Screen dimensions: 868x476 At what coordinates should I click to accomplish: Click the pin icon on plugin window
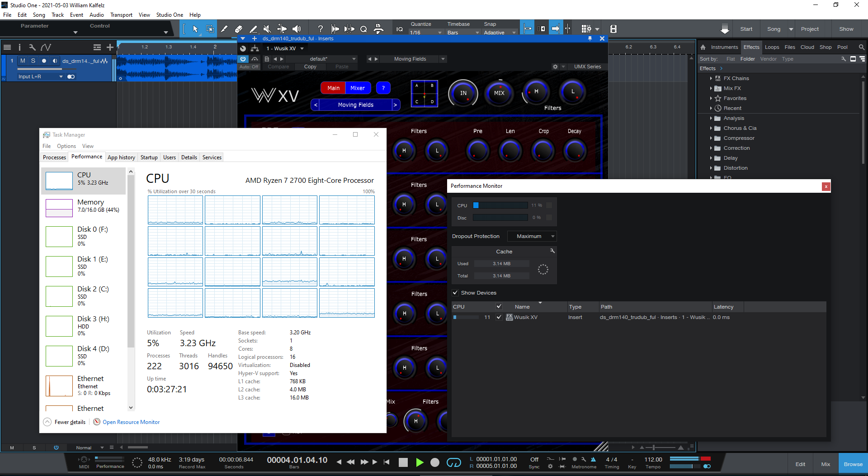point(590,38)
